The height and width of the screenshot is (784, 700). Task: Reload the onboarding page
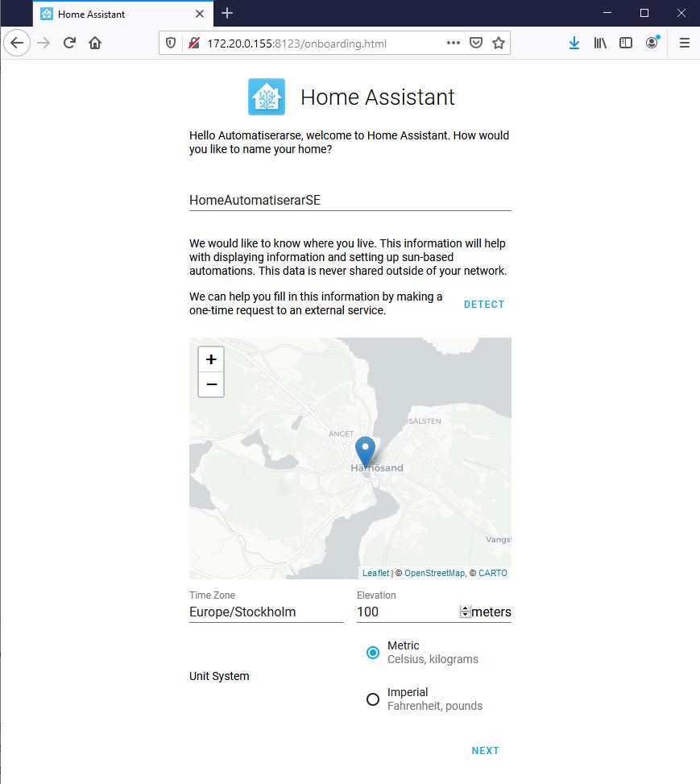click(69, 43)
